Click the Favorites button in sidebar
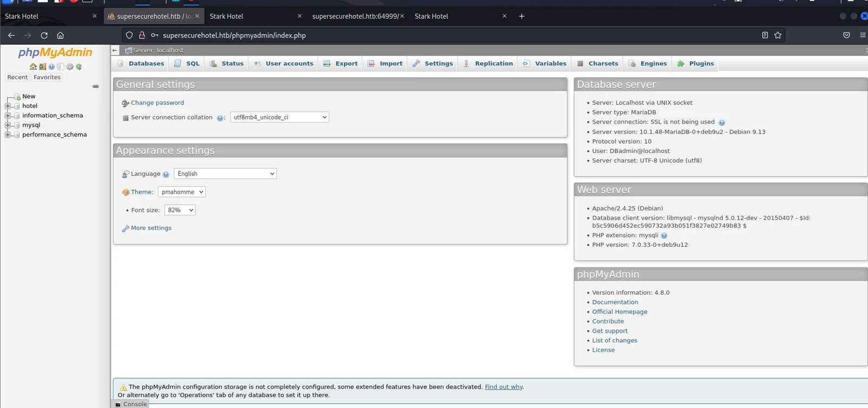Screen dimensions: 868x408 pos(47,78)
